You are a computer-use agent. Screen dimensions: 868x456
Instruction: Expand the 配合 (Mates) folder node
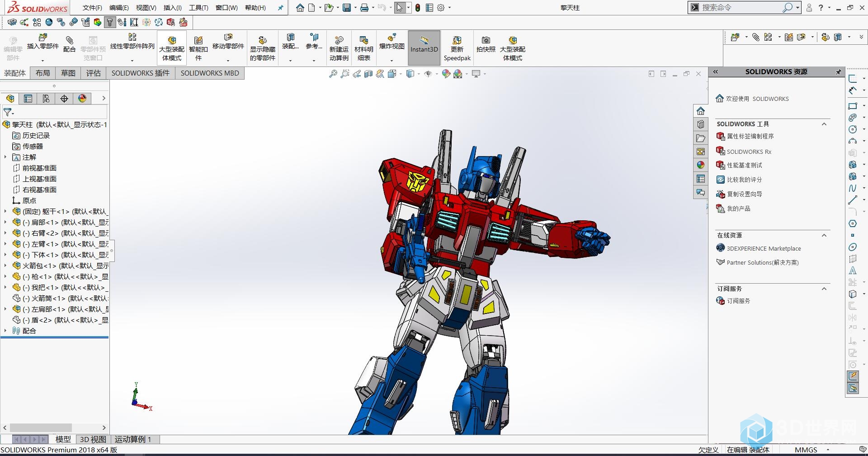[x=5, y=331]
